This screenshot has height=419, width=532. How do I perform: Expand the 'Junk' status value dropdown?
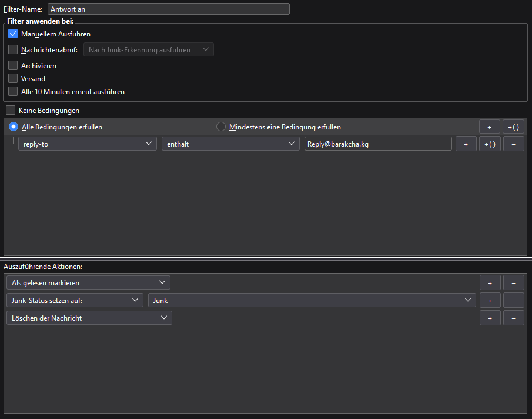click(312, 301)
